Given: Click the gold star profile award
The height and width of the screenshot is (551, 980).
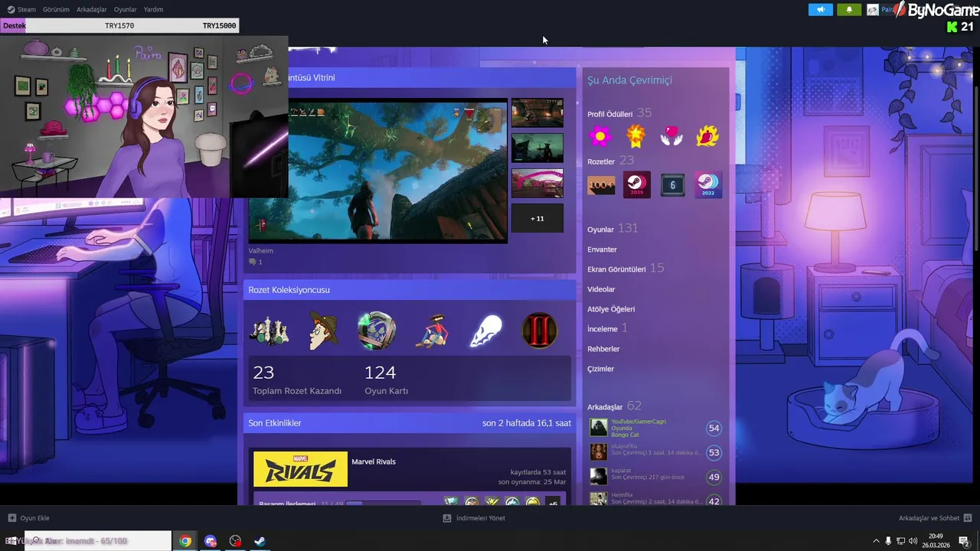Looking at the screenshot, I should (635, 137).
